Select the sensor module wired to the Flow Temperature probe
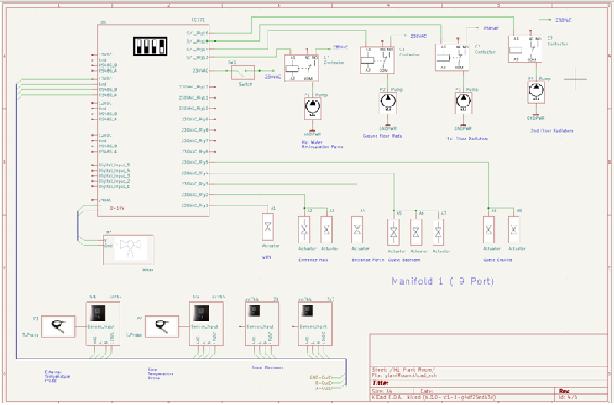The width and height of the screenshot is (614, 405). tap(206, 324)
